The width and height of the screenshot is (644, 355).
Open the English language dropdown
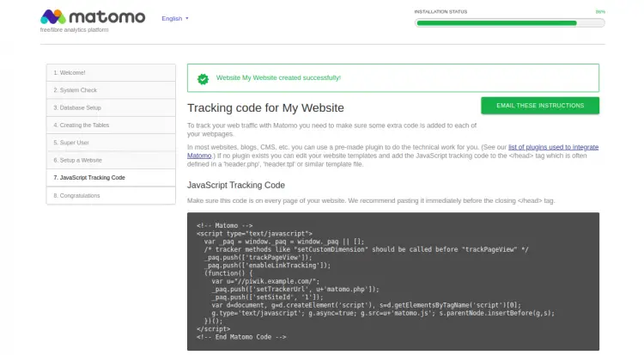click(x=175, y=19)
